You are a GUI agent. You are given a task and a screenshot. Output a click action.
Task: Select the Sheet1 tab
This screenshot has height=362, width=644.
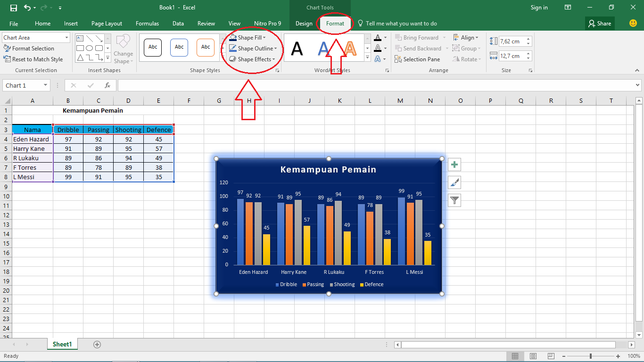point(62,344)
